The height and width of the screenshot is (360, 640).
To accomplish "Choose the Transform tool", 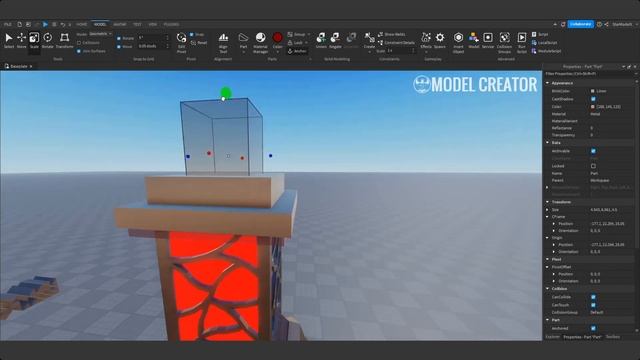I will [x=64, y=40].
